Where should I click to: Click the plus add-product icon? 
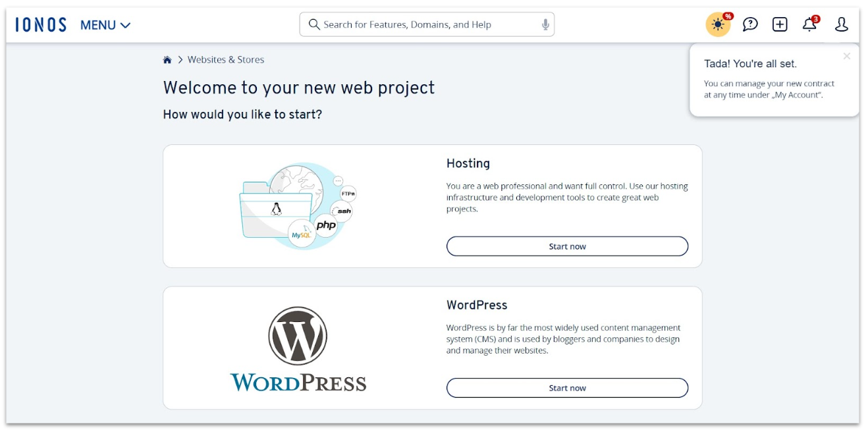click(780, 24)
